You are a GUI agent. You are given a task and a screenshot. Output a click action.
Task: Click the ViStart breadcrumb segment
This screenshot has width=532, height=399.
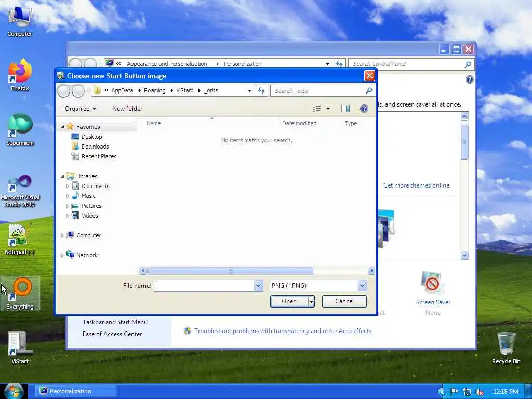pos(184,90)
